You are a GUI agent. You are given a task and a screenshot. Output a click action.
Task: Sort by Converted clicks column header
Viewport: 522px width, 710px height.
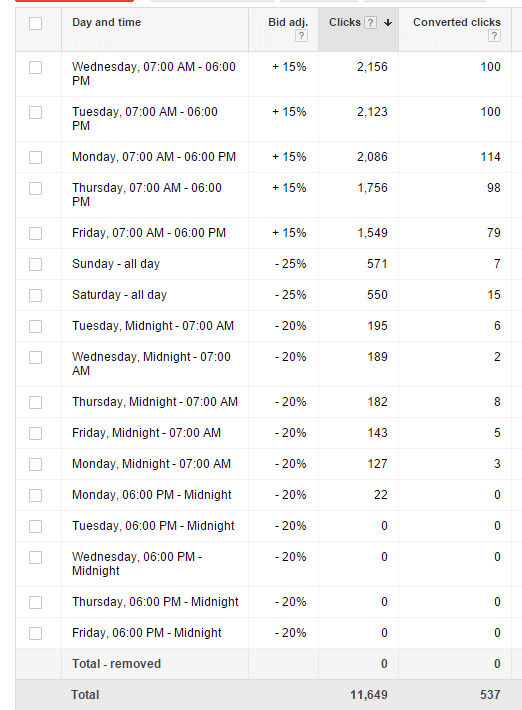click(x=457, y=22)
